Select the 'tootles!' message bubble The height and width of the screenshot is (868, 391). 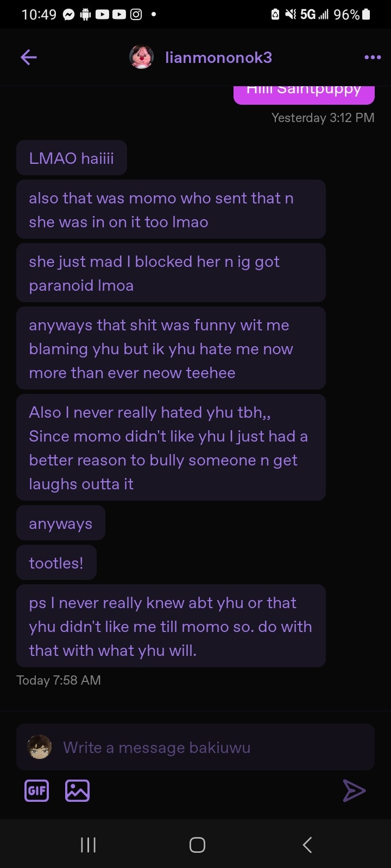tap(56, 563)
